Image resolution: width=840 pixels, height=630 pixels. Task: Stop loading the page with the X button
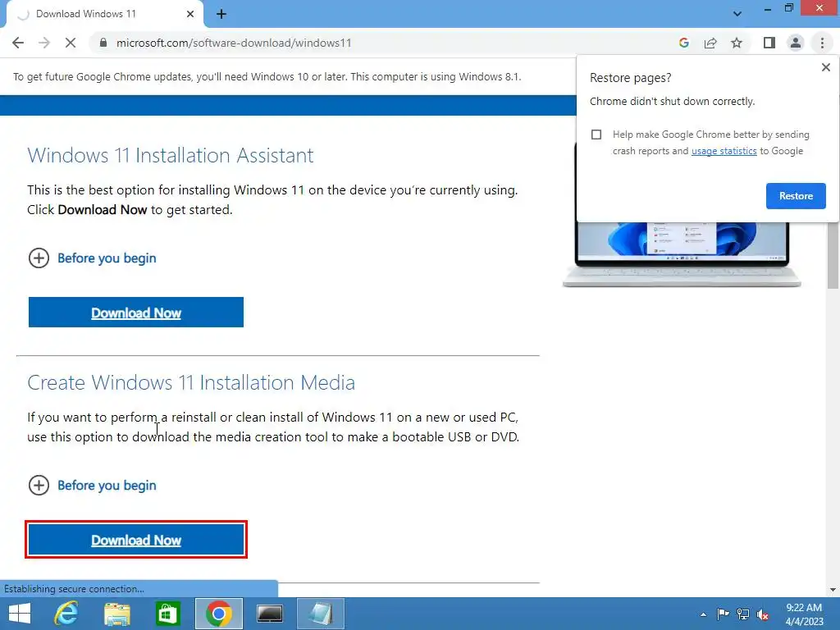tap(71, 43)
